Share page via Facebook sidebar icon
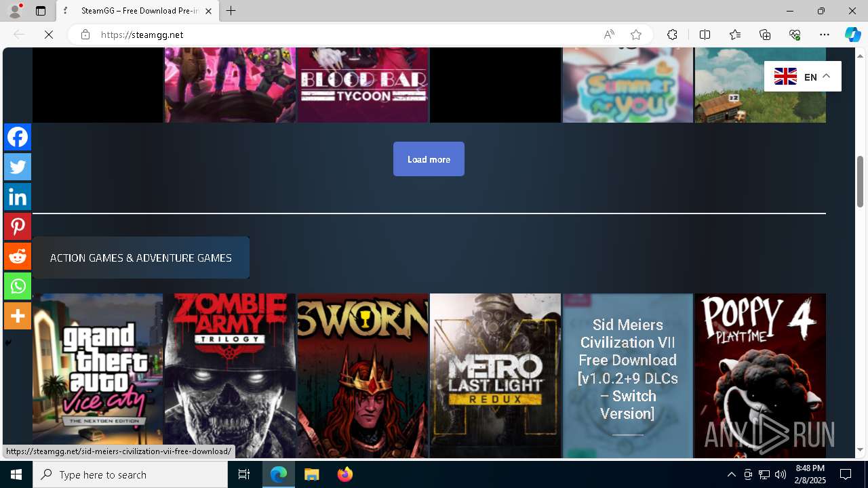Image resolution: width=868 pixels, height=488 pixels. 18,137
